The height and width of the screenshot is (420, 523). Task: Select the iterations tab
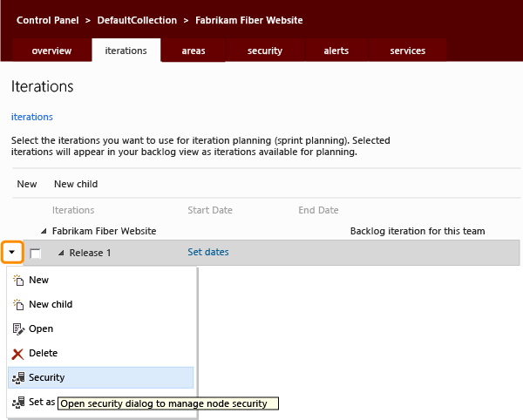coord(126,51)
